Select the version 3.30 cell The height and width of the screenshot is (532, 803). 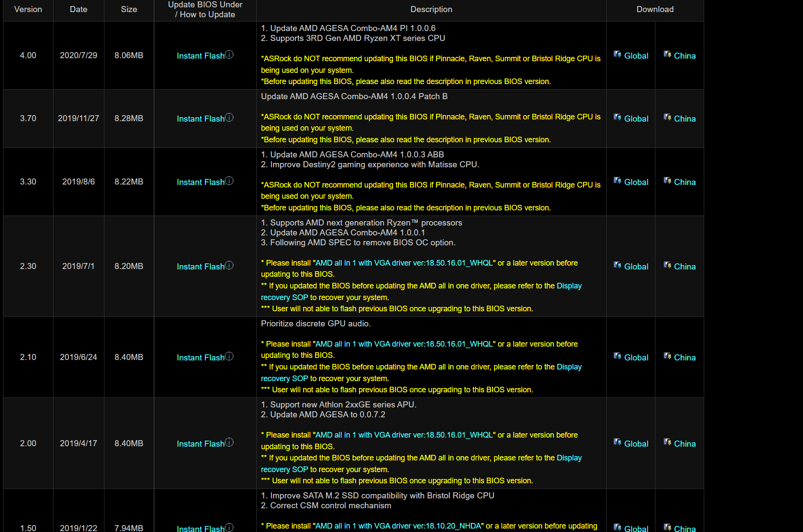click(28, 182)
